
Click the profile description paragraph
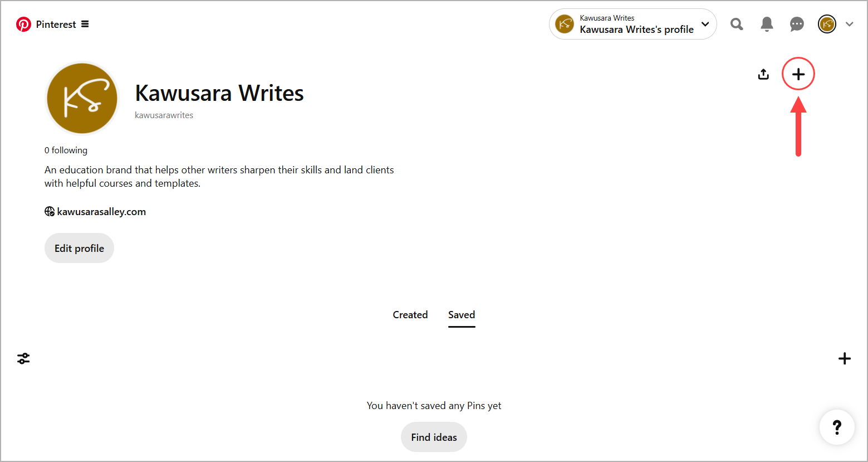[219, 177]
